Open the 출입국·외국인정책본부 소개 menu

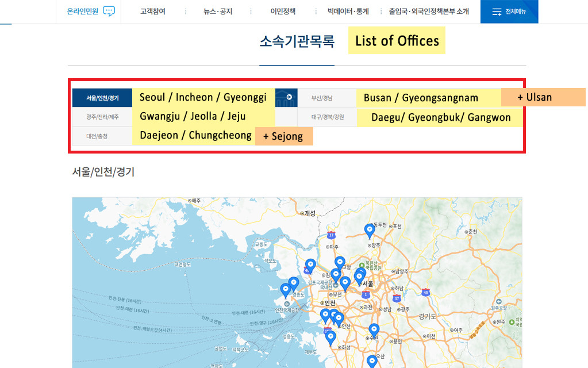coord(428,11)
